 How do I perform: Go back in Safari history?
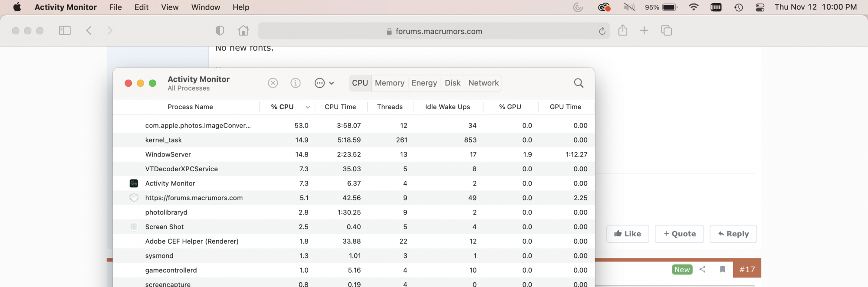coord(89,30)
